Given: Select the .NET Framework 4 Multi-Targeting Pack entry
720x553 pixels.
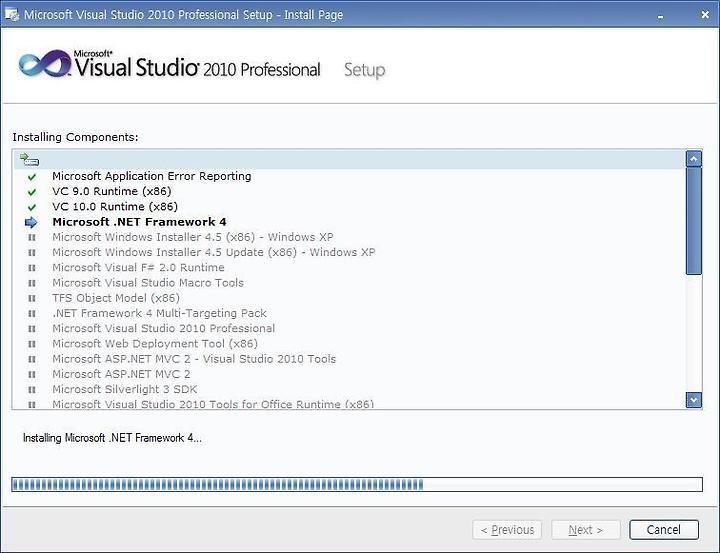Looking at the screenshot, I should [x=159, y=313].
